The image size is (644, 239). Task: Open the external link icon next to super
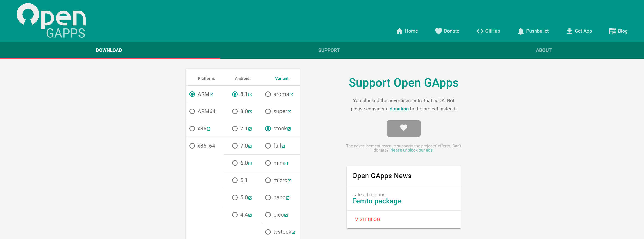click(289, 112)
